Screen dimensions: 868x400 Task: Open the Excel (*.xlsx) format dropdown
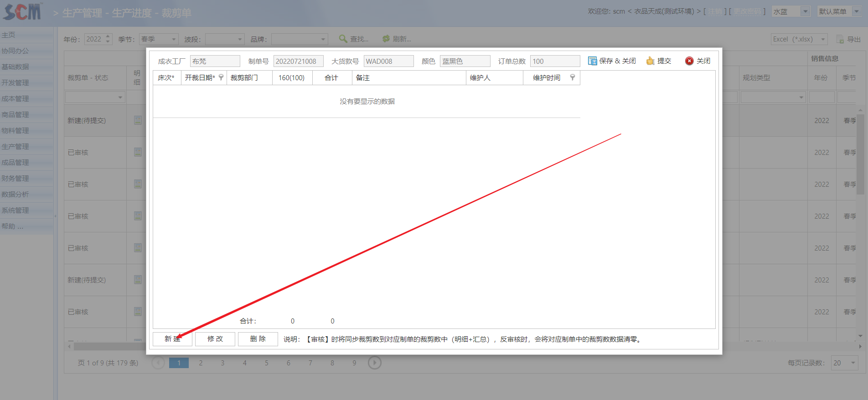823,40
